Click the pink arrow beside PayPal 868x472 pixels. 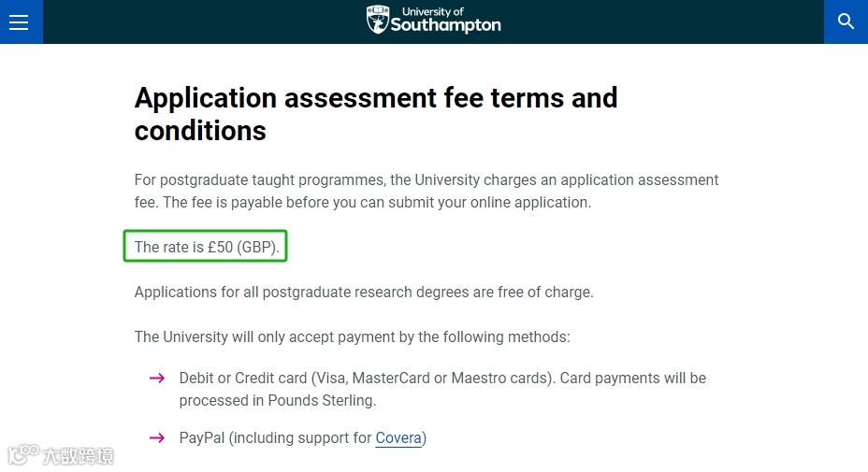click(x=157, y=438)
